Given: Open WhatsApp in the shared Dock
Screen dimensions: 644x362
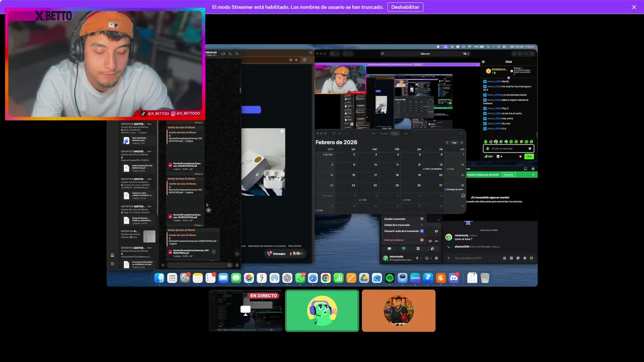Looking at the screenshot, I should coord(300,278).
